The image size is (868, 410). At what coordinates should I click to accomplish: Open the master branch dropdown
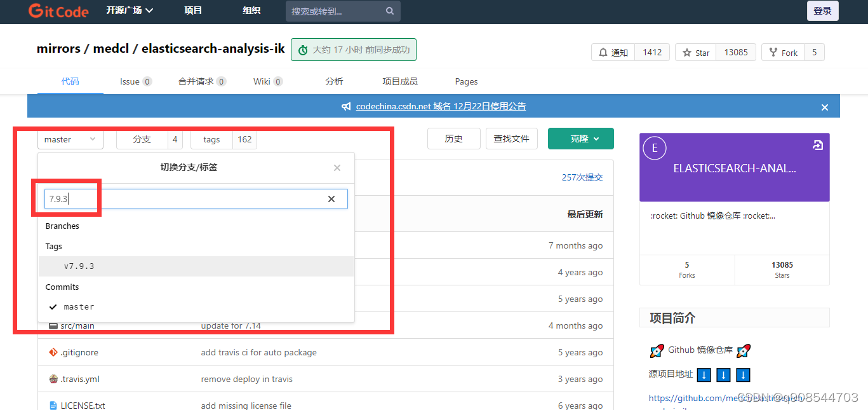click(x=70, y=139)
